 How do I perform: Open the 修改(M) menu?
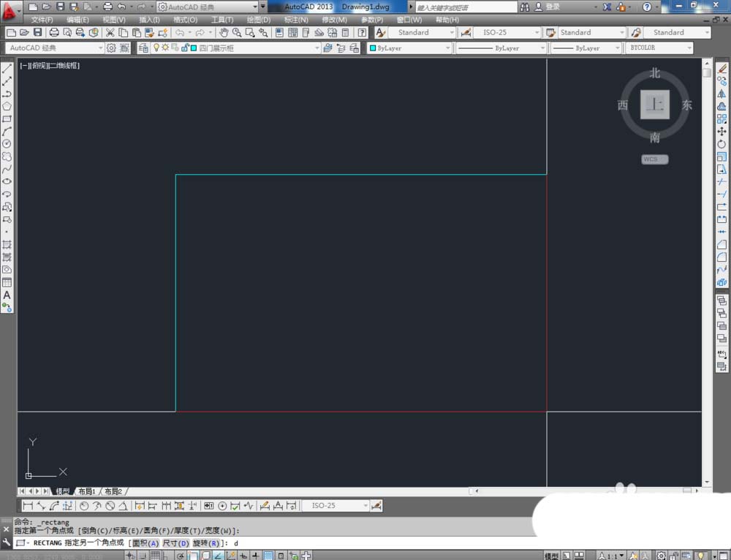click(334, 20)
